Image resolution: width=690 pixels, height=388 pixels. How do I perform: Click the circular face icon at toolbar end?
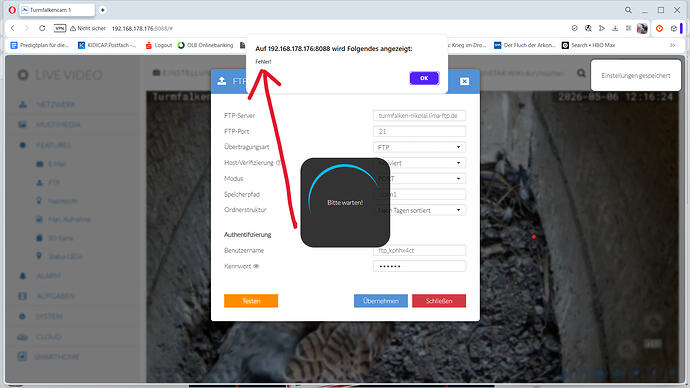pyautogui.click(x=674, y=28)
